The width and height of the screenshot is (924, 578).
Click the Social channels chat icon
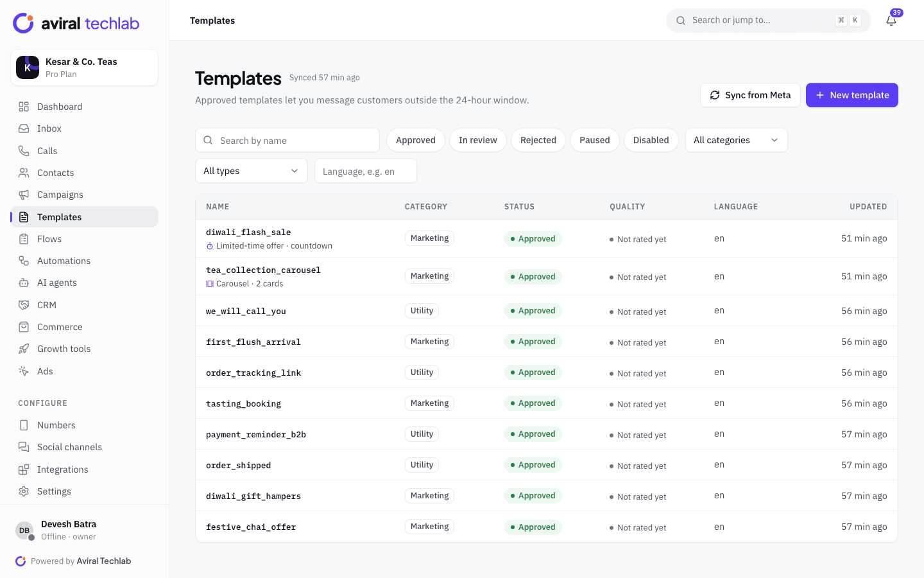point(24,447)
